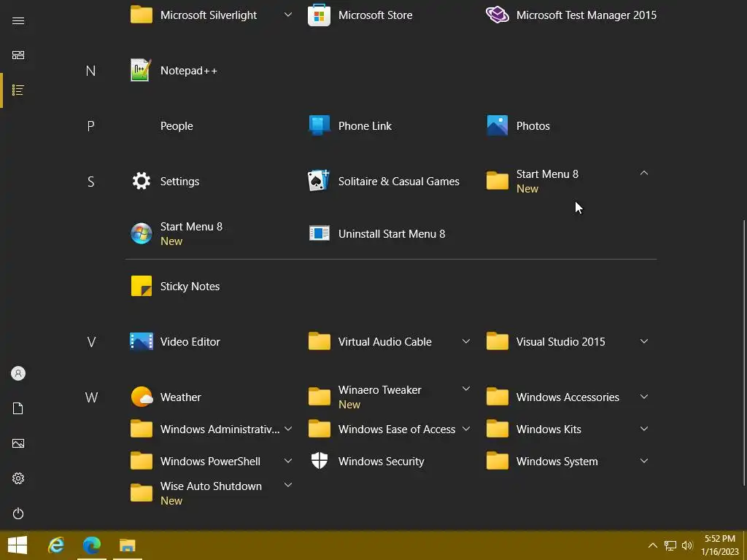This screenshot has width=747, height=560.
Task: Expand the Windows Accessories folder
Action: [643, 397]
